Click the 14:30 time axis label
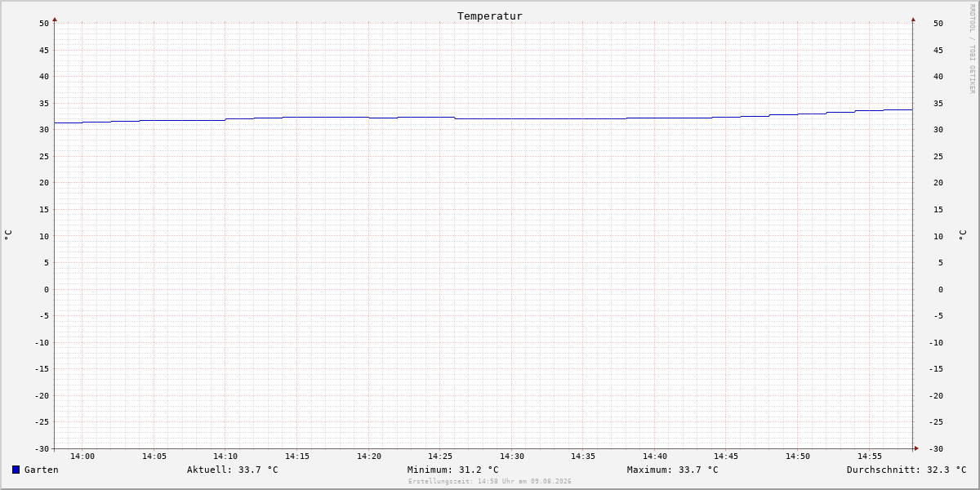The width and height of the screenshot is (980, 490). [512, 457]
